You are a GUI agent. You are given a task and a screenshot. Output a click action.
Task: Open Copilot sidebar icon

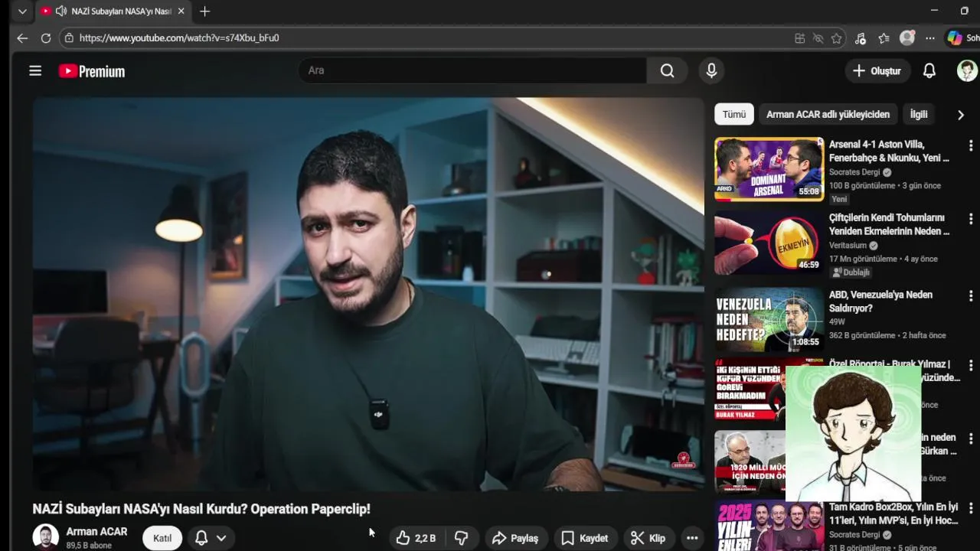click(955, 37)
